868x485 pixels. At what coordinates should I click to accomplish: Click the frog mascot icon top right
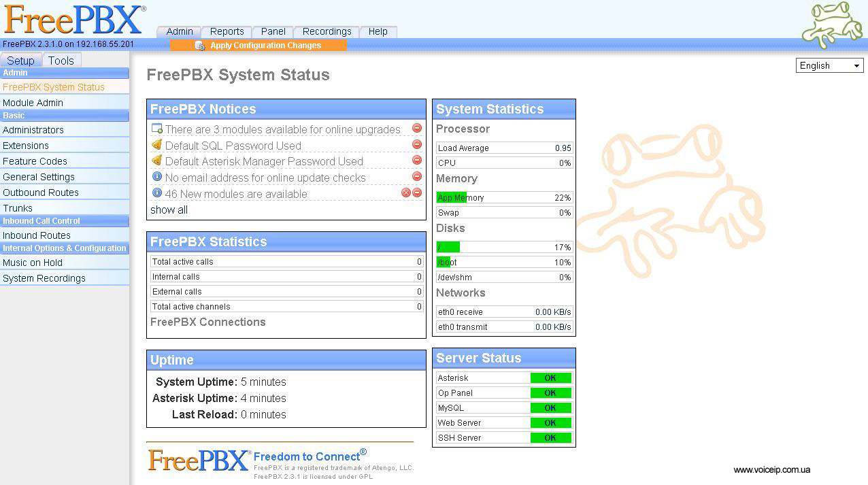click(x=831, y=25)
